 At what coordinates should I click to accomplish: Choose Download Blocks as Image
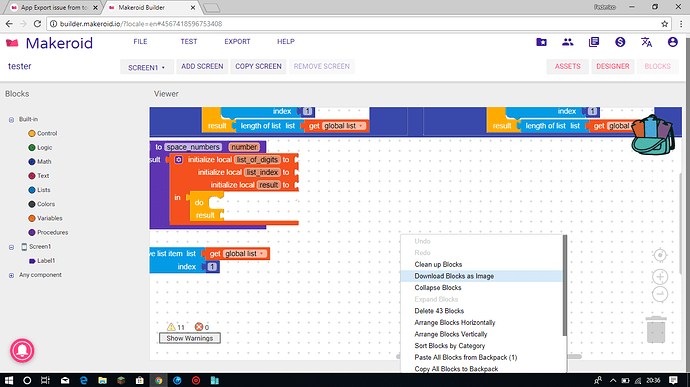(481, 276)
